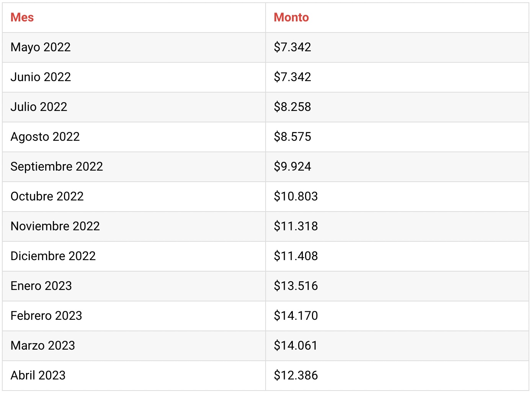This screenshot has height=394, width=532.
Task: Select the Junio 2022 cell
Action: pyautogui.click(x=134, y=77)
